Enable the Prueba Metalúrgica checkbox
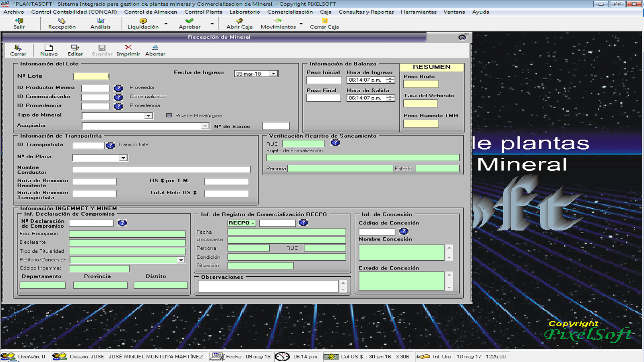 click(x=169, y=115)
